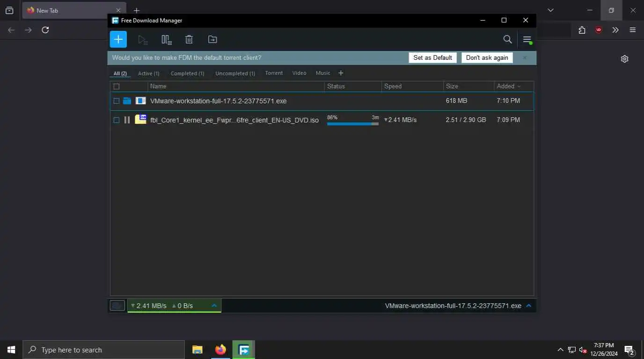Select the All (2) filter tab
Viewport: 644px width, 359px height.
pos(120,73)
